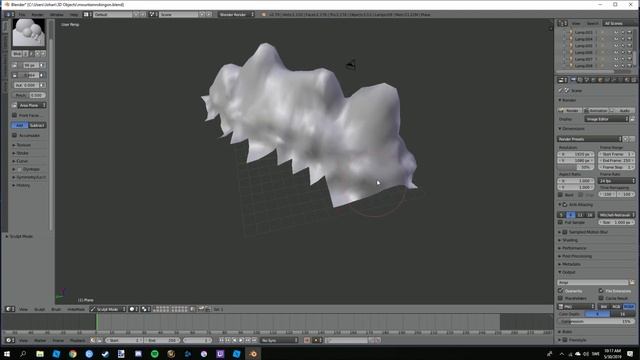This screenshot has width=640, height=360.
Task: Click the auto keyframe record icon
Action: click(307, 340)
